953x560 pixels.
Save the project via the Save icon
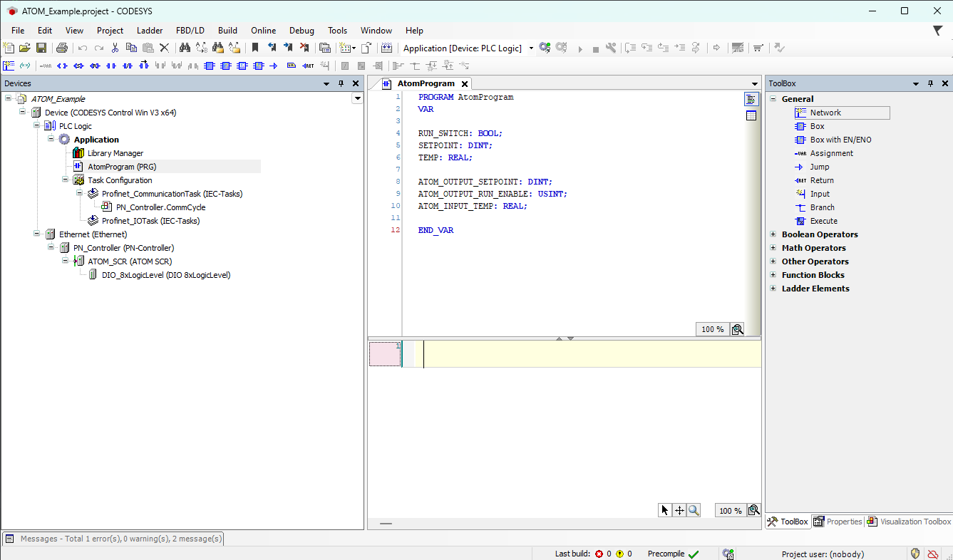coord(41,48)
